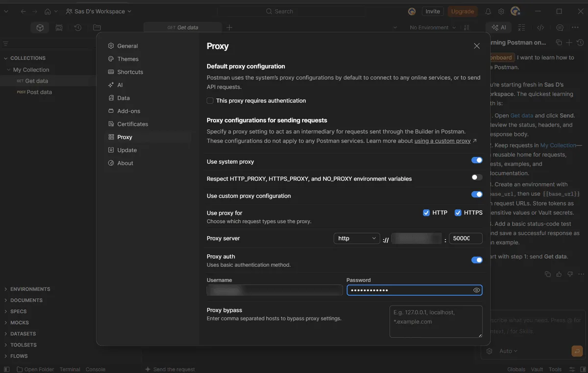Open the folder icon in sidebar toolbar
This screenshot has height=373, width=588.
97,28
